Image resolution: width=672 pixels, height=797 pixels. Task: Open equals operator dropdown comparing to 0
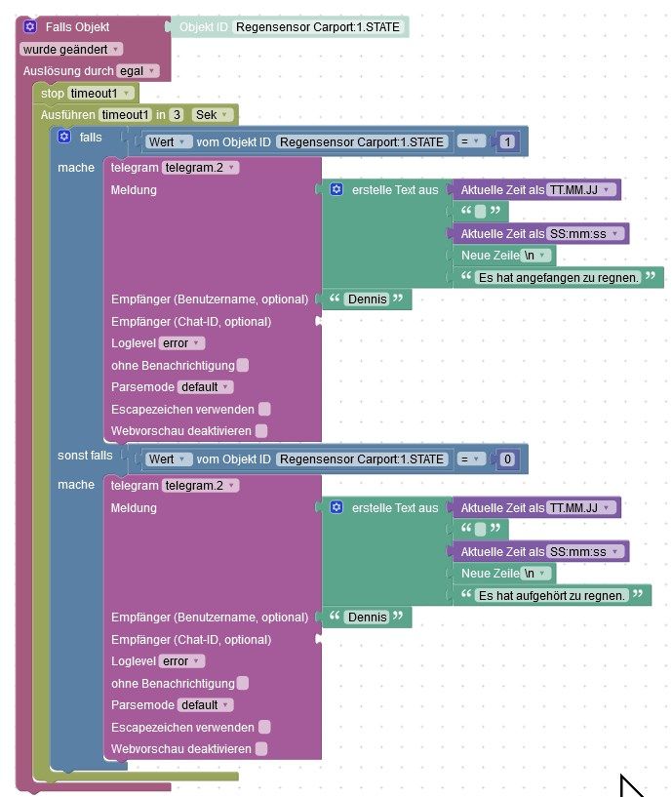coord(471,459)
